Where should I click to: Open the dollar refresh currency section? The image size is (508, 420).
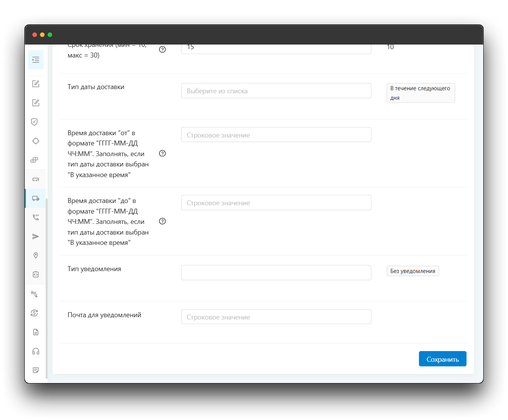(x=34, y=313)
